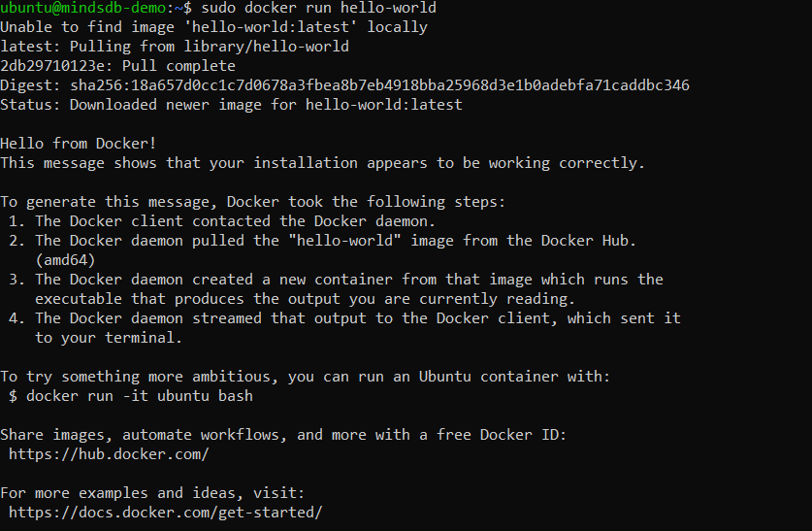
Task: Click 'For more examples and ideas, visit:' text
Action: (x=153, y=492)
